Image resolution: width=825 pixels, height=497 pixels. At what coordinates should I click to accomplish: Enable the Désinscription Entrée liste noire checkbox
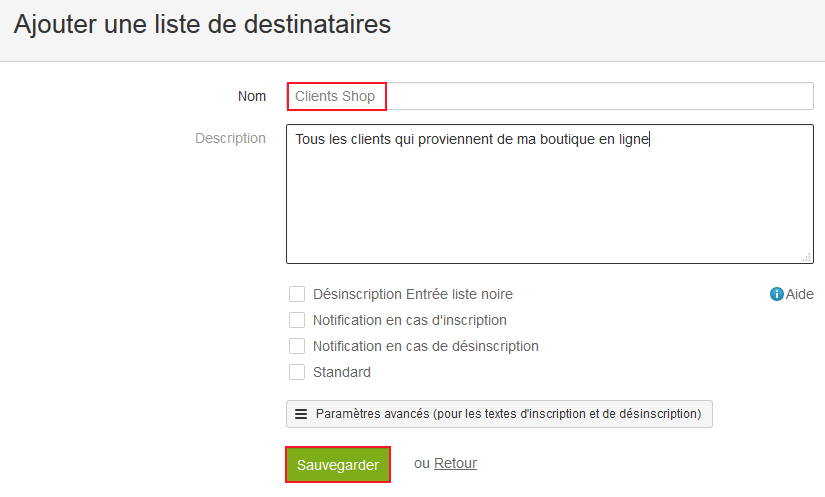click(297, 294)
